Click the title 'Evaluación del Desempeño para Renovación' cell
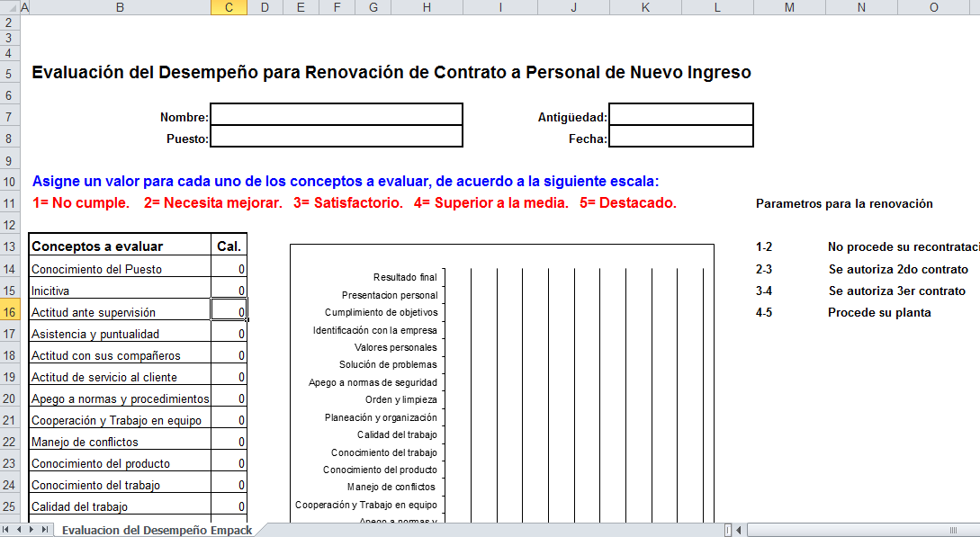This screenshot has width=980, height=537. [391, 73]
